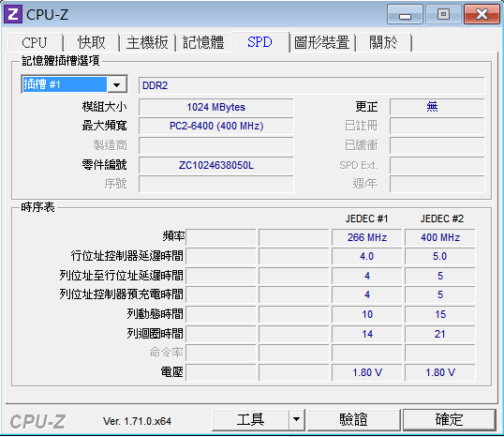Open the 記憶體 tab
This screenshot has height=437, width=504.
(203, 43)
